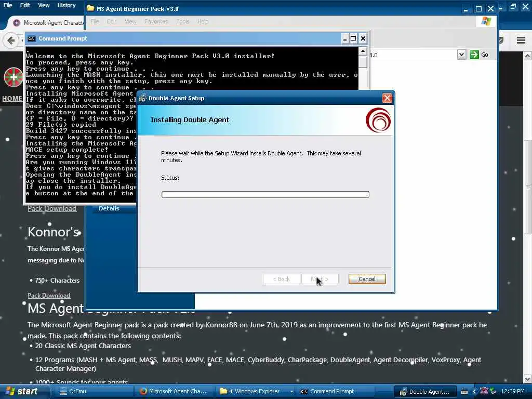Minimize the Command Prompt window
The height and width of the screenshot is (399, 532).
click(345, 38)
